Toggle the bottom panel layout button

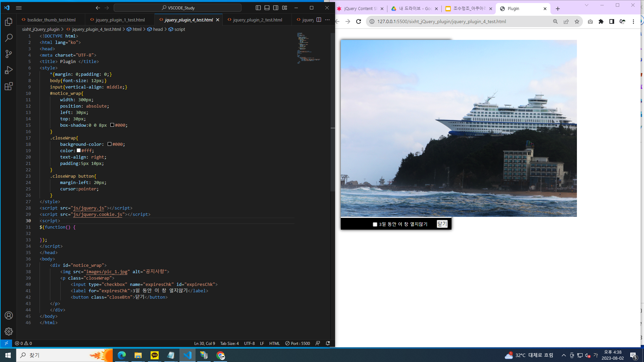click(x=267, y=8)
